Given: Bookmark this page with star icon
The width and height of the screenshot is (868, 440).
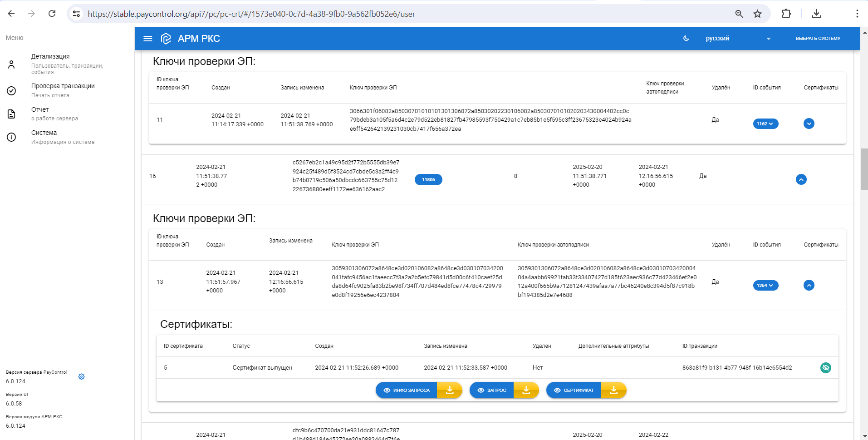Looking at the screenshot, I should coord(758,14).
